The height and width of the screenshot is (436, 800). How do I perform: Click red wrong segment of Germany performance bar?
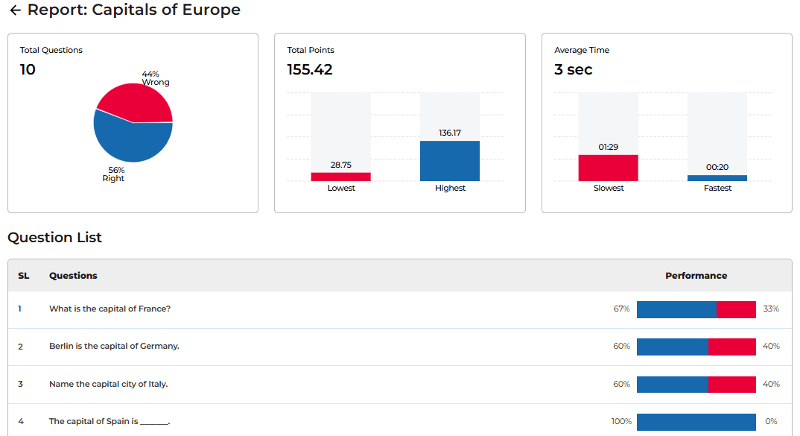pyautogui.click(x=732, y=347)
